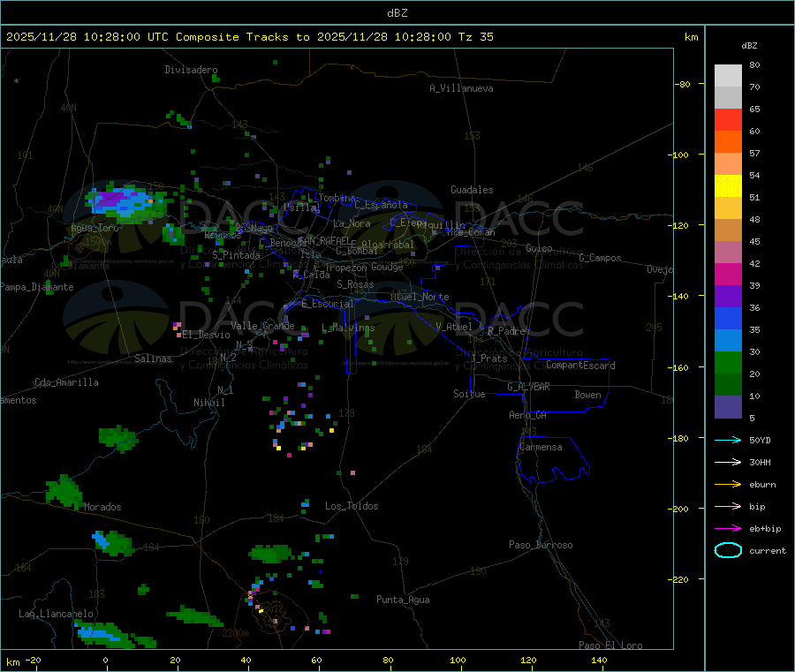Image resolution: width=795 pixels, height=672 pixels.
Task: Click the Punta_Agua map label
Action: coord(403,600)
